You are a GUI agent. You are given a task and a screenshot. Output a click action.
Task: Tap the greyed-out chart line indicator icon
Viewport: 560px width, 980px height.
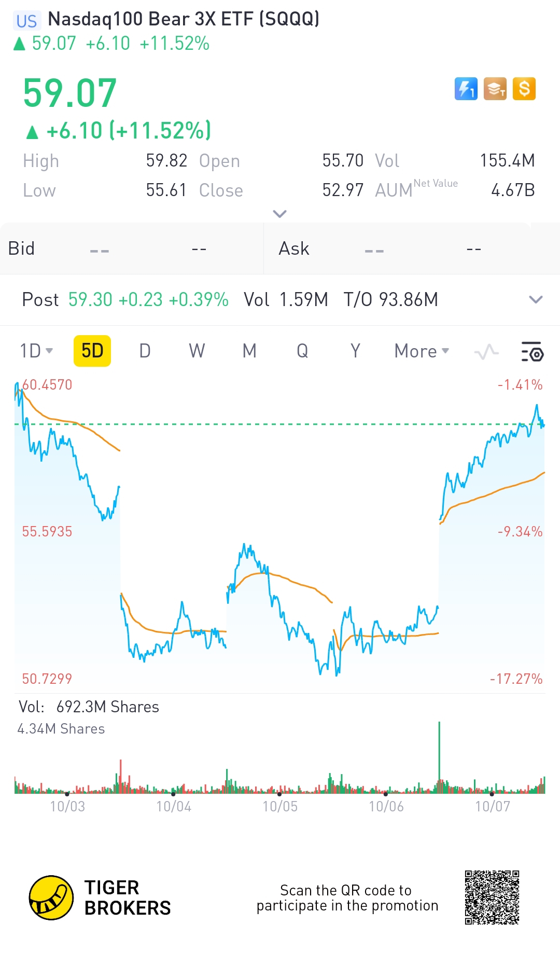(x=486, y=352)
